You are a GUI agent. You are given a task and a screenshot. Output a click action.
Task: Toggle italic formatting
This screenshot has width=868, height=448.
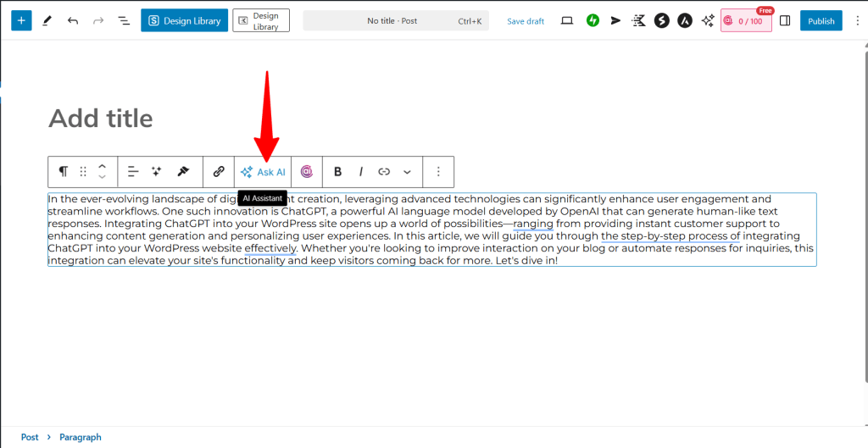pyautogui.click(x=361, y=171)
